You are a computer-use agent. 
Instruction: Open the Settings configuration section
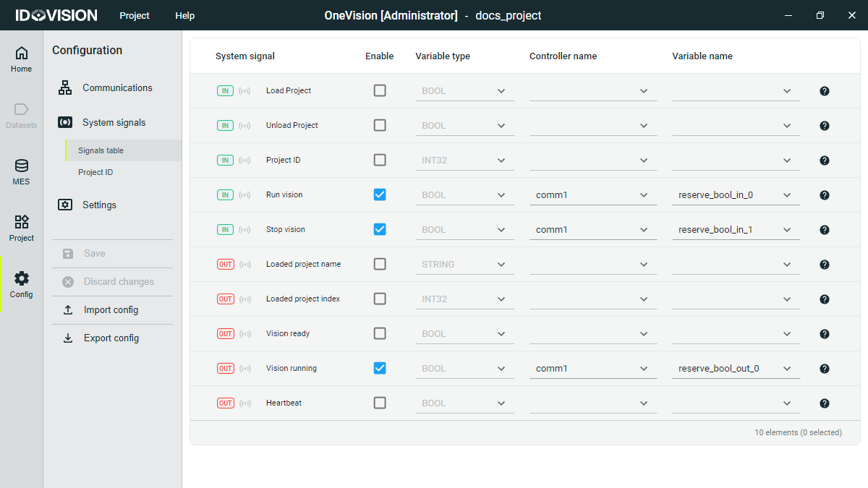[x=99, y=205]
